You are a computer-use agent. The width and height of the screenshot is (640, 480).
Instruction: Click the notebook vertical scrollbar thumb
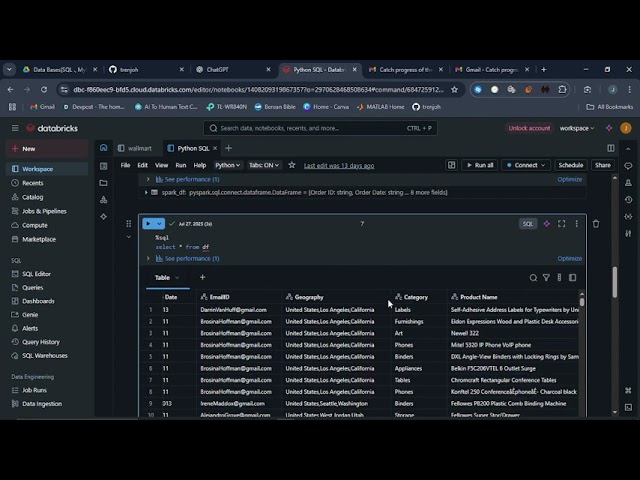(x=615, y=282)
